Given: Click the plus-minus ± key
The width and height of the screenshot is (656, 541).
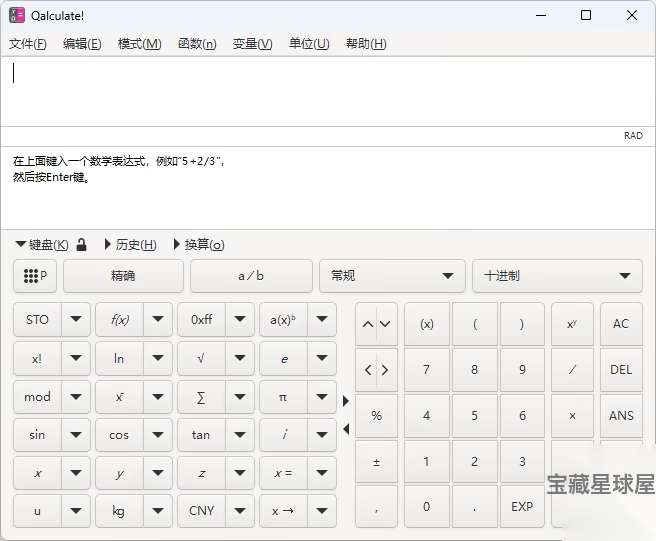Looking at the screenshot, I should [x=376, y=462].
